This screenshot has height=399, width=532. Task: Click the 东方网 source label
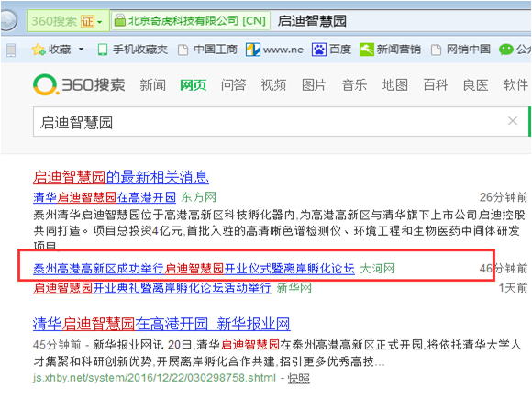click(x=198, y=197)
